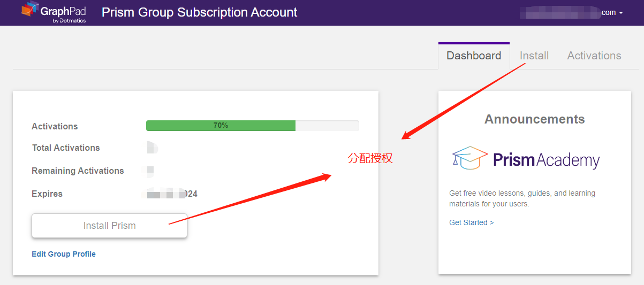The width and height of the screenshot is (644, 285).
Task: Open the Edit Group Profile link
Action: pos(64,254)
